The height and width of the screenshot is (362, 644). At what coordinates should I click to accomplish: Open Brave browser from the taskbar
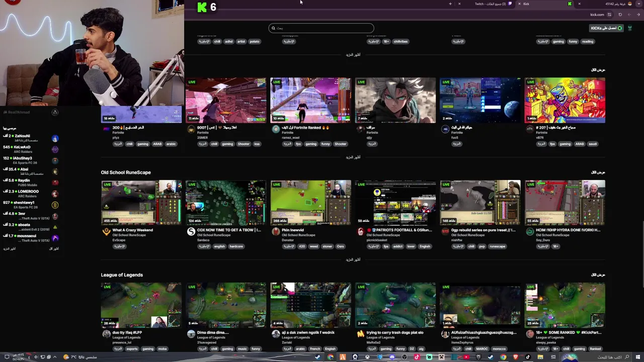(x=515, y=357)
